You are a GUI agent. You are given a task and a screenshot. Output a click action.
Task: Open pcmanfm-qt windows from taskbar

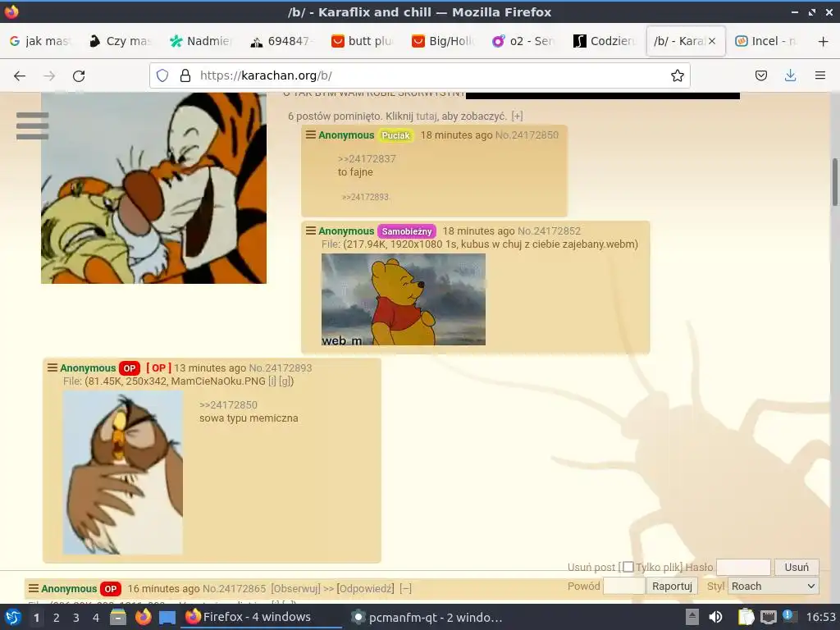click(x=427, y=617)
